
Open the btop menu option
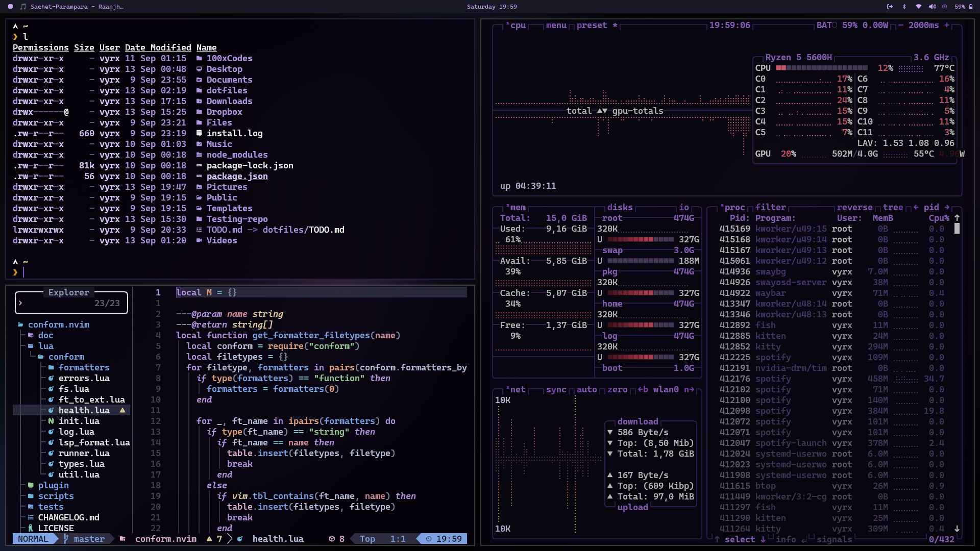click(556, 25)
